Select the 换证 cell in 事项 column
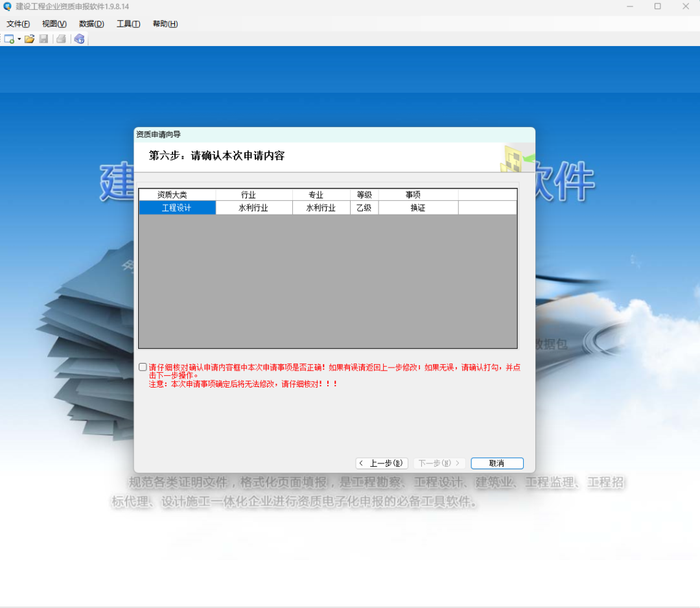 click(x=418, y=208)
